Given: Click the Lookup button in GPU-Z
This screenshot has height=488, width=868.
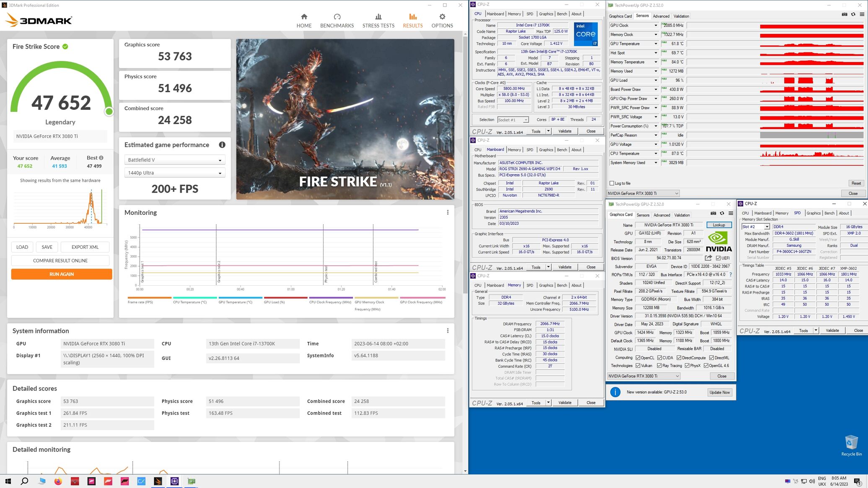Looking at the screenshot, I should click(719, 225).
